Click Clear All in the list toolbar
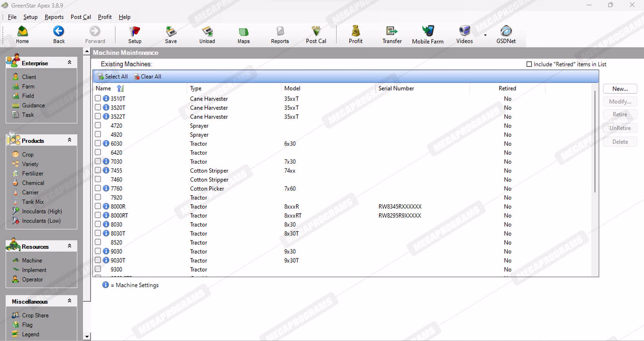The width and height of the screenshot is (644, 341). click(x=148, y=76)
